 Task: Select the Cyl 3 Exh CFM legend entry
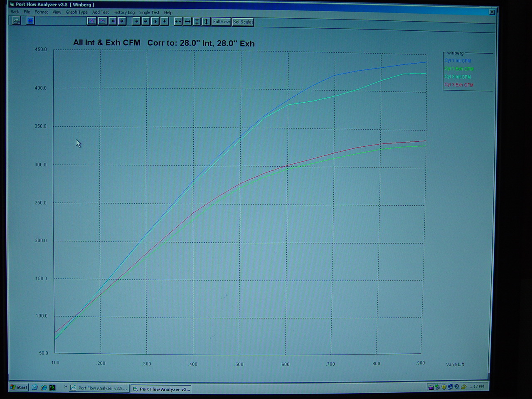point(459,85)
